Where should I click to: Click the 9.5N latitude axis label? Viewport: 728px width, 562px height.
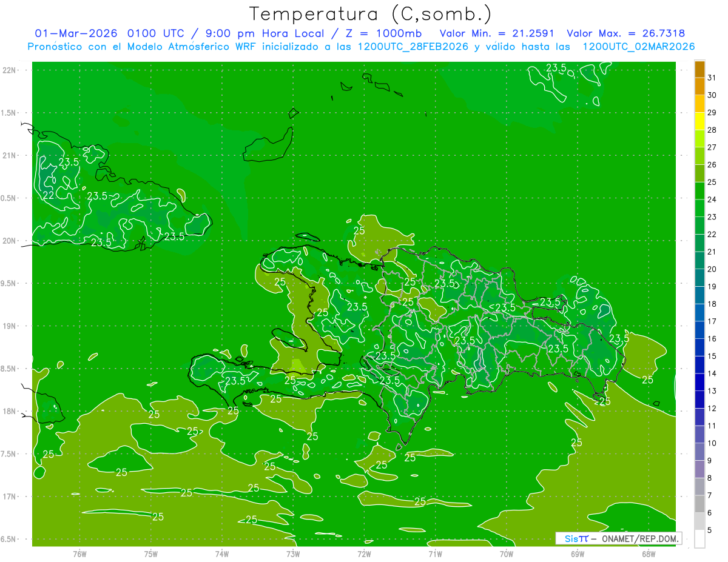tap(8, 283)
